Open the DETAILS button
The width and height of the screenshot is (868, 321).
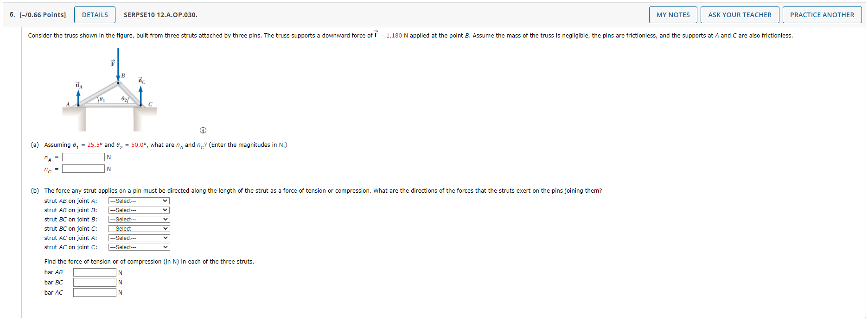95,14
